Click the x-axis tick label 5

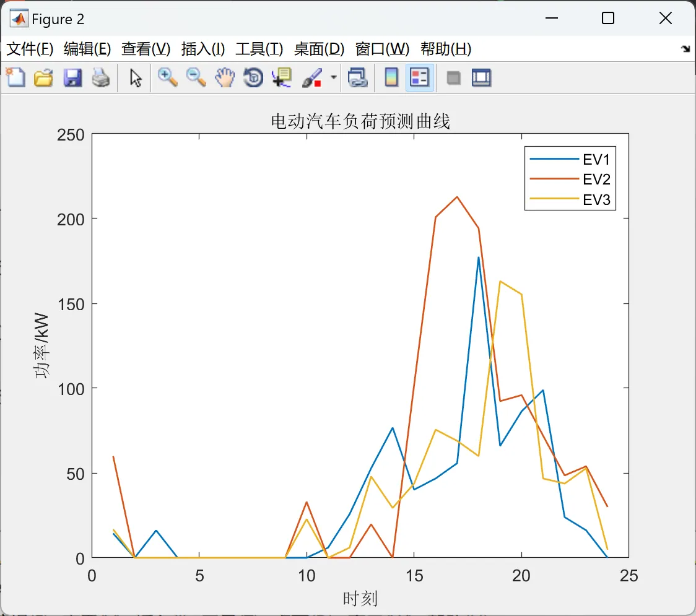point(199,576)
